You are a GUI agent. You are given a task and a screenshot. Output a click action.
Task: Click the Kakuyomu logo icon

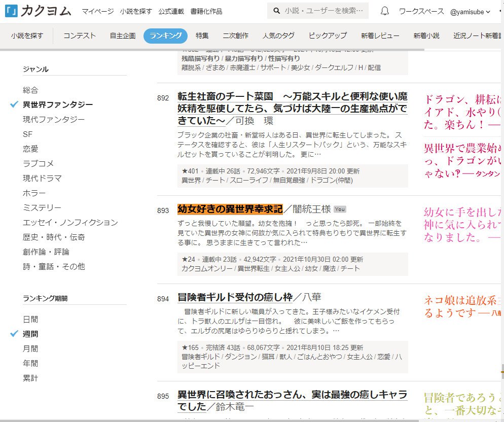tap(11, 11)
